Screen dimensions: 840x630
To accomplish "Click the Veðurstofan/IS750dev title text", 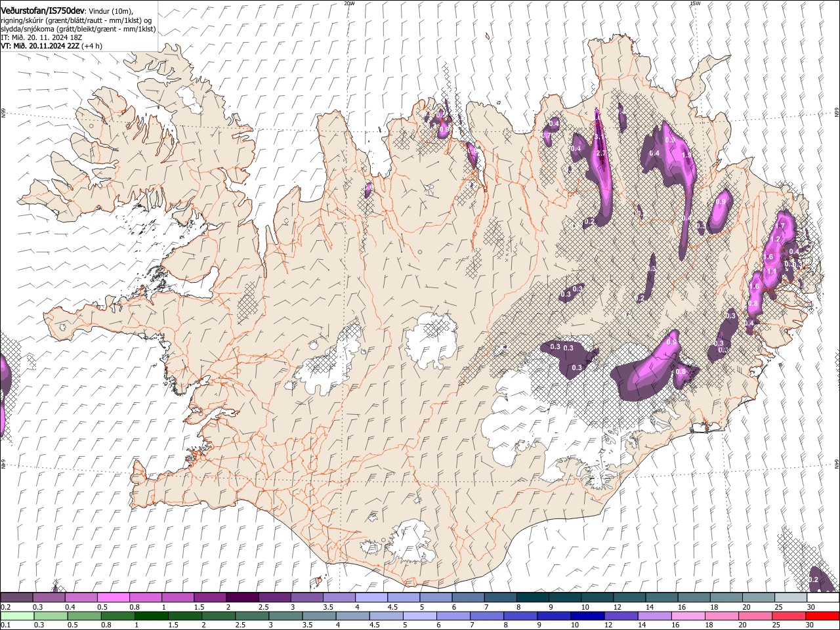I will [x=43, y=10].
